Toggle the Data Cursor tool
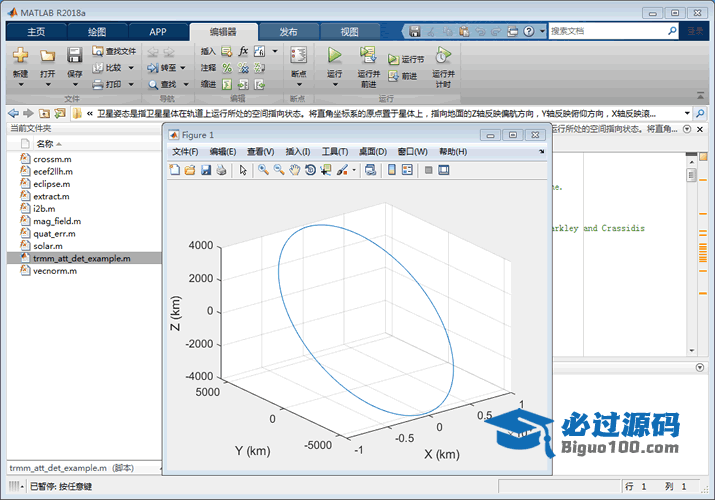 coord(326,170)
